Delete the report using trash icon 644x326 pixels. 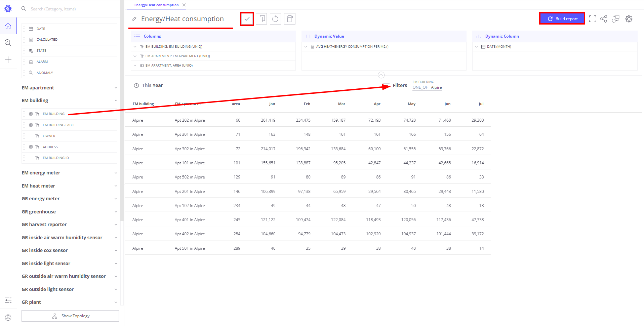pos(290,19)
